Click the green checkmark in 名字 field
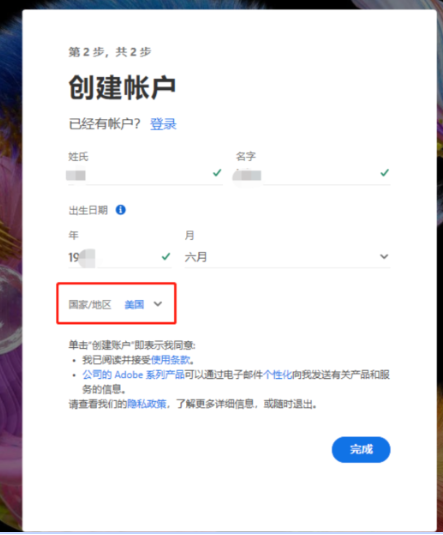 pos(385,173)
